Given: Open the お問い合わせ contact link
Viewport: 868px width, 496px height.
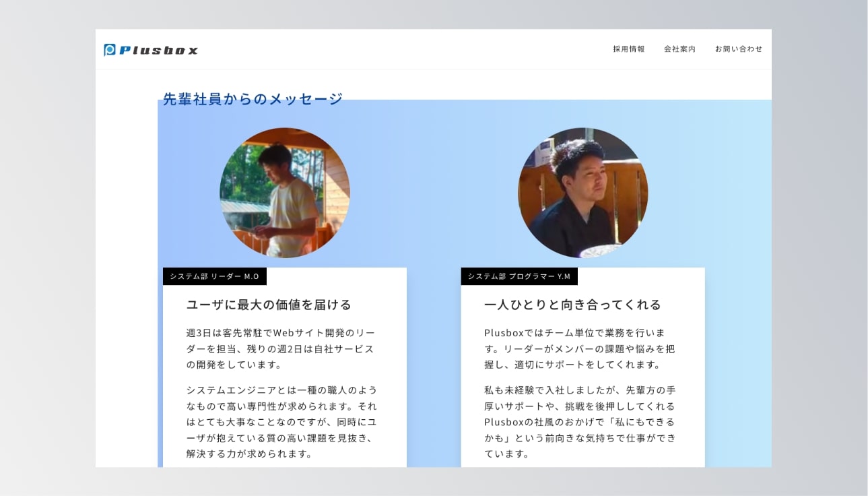Looking at the screenshot, I should (x=738, y=49).
